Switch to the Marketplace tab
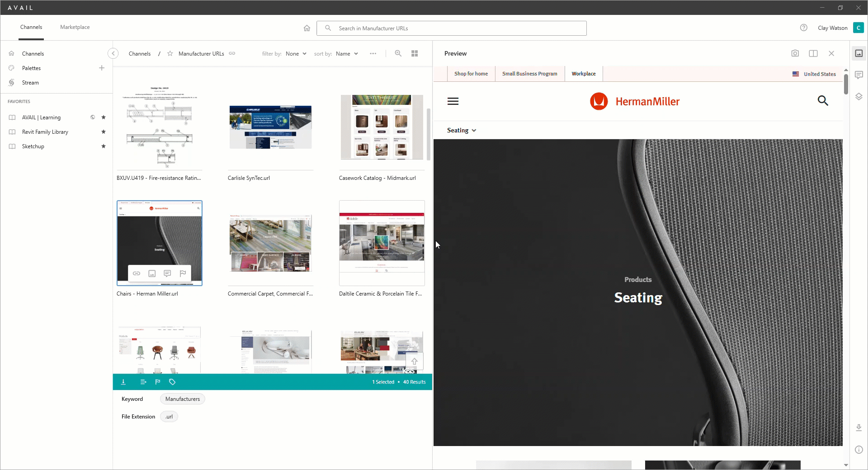The image size is (868, 470). point(75,27)
